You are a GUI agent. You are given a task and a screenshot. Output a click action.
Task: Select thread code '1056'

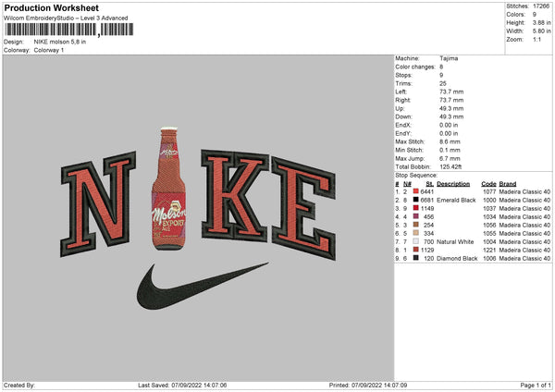[489, 225]
